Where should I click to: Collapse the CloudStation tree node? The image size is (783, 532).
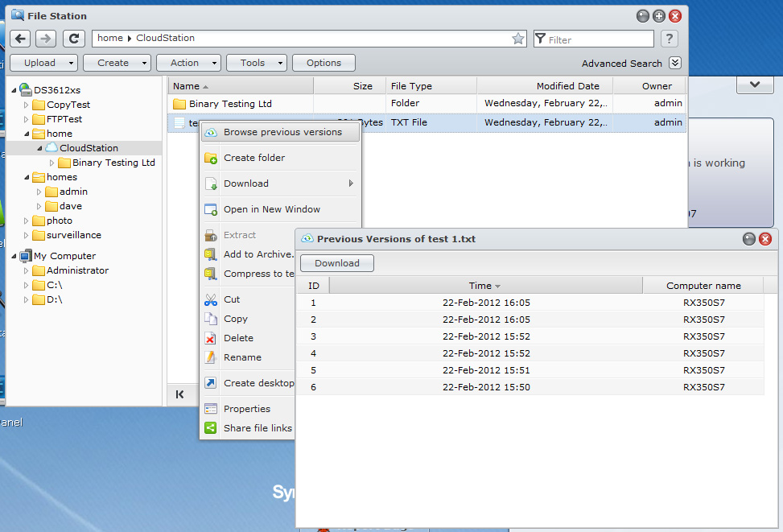coord(39,148)
